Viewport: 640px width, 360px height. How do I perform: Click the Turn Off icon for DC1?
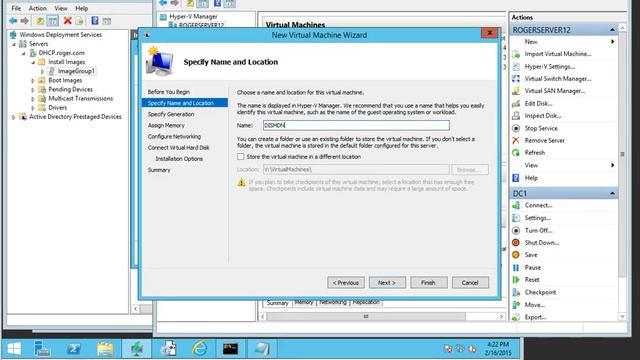pyautogui.click(x=516, y=231)
